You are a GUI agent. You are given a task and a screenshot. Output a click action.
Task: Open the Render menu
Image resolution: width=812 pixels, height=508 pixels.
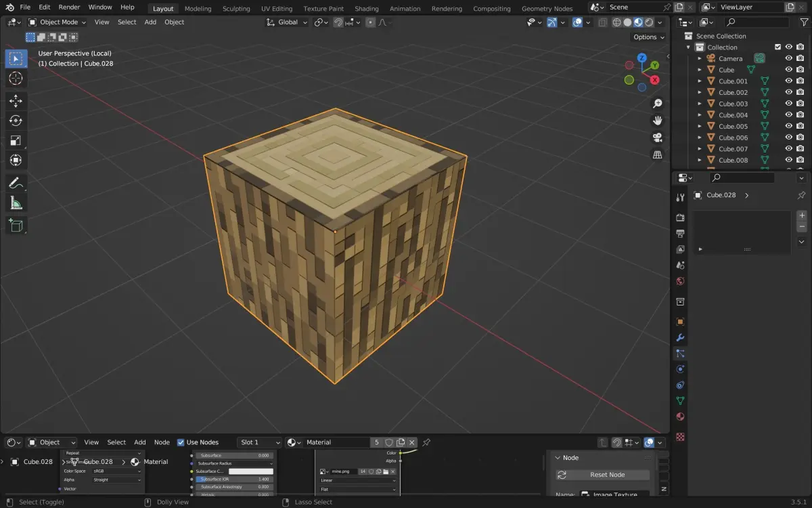click(69, 7)
